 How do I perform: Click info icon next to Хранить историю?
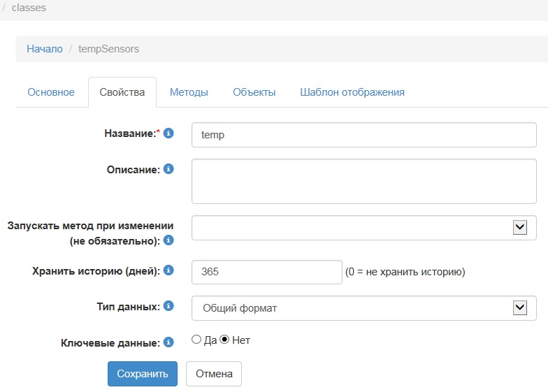click(x=168, y=270)
